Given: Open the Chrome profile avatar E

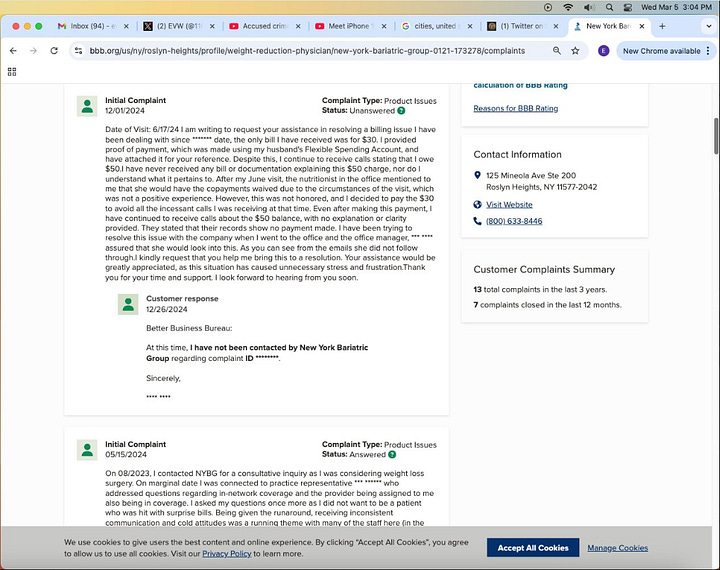Looking at the screenshot, I should coord(603,51).
